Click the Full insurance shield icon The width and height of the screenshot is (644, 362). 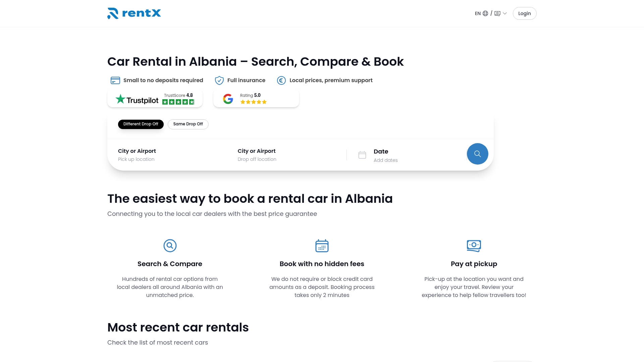(x=219, y=80)
